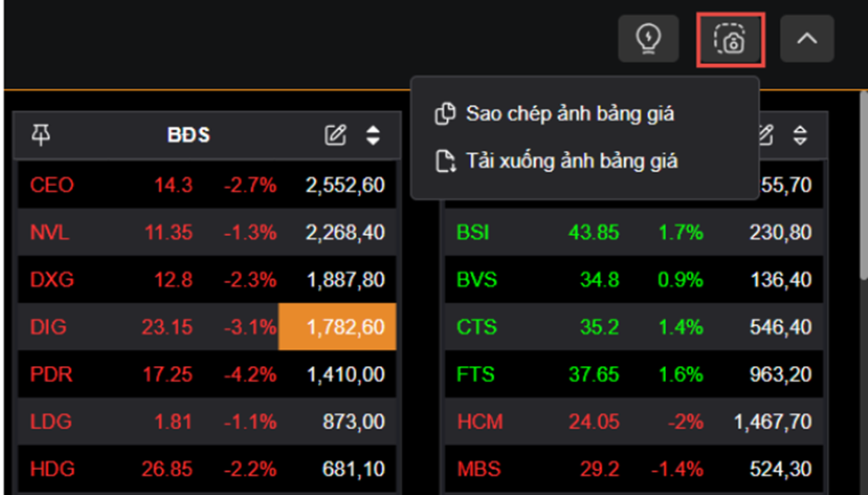
Task: Select Tải xuống ảnh bảng giá
Action: 572,161
